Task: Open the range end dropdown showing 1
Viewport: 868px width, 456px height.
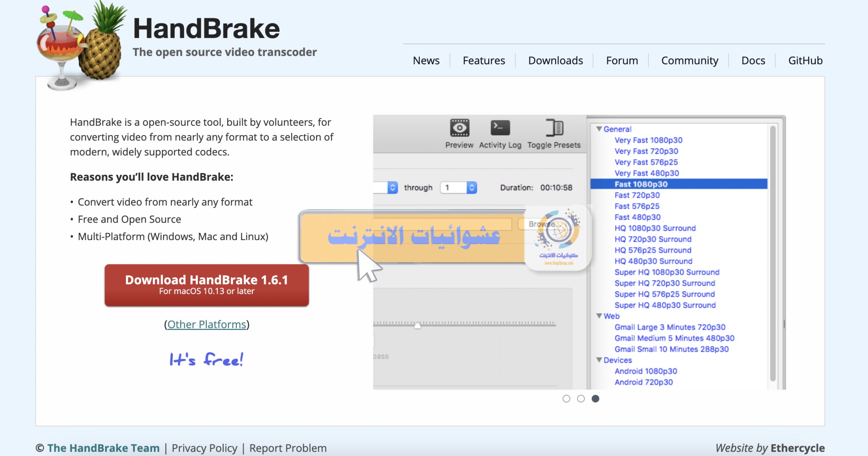Action: (459, 188)
